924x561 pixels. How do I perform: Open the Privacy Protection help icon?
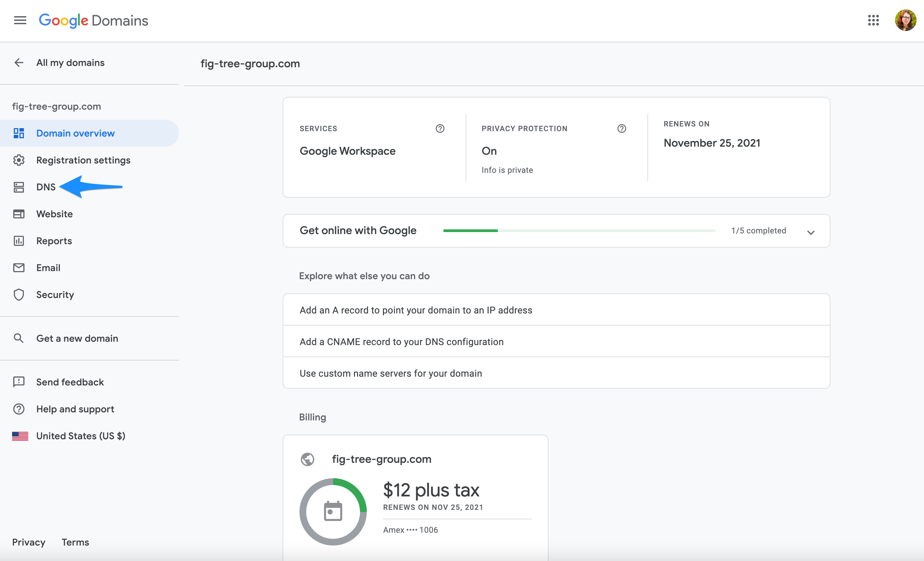point(622,128)
